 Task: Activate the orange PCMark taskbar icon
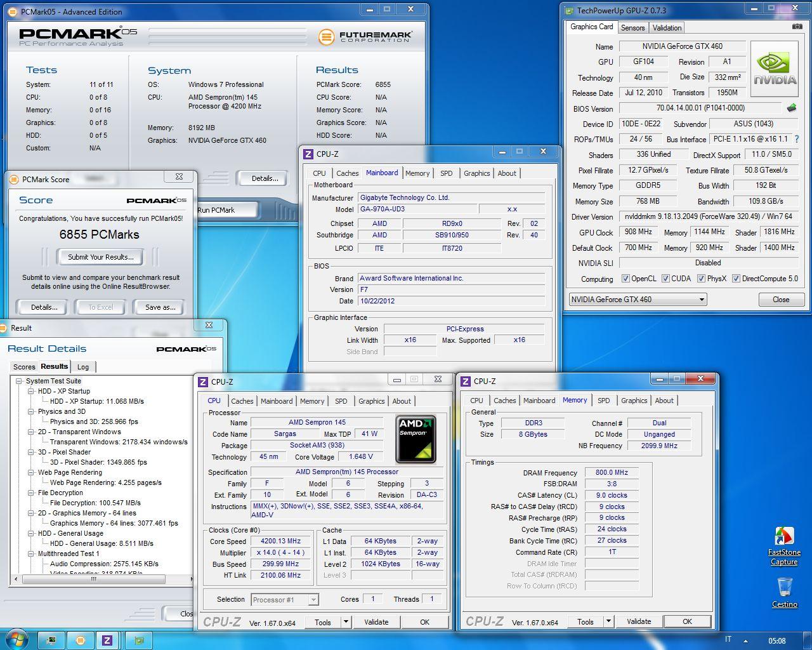click(x=81, y=640)
